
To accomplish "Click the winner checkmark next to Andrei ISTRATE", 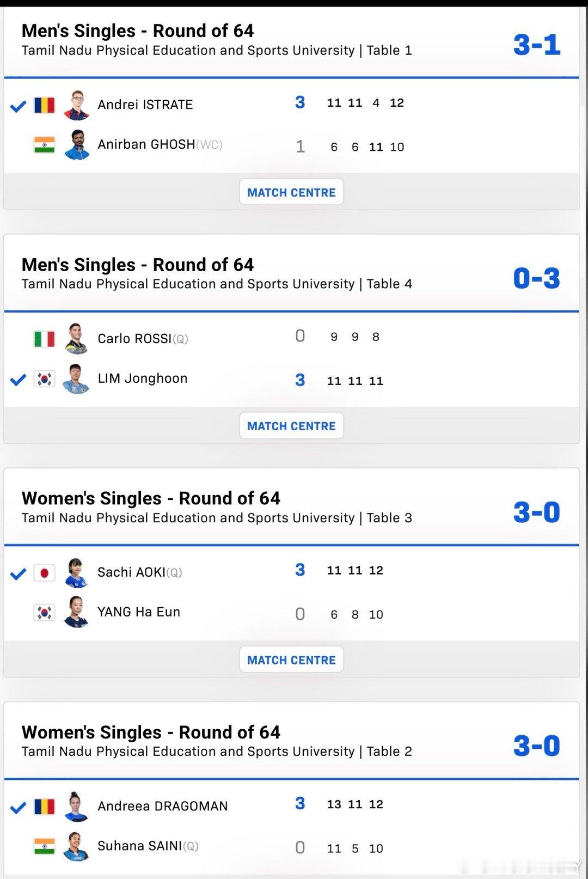I will coord(19,106).
